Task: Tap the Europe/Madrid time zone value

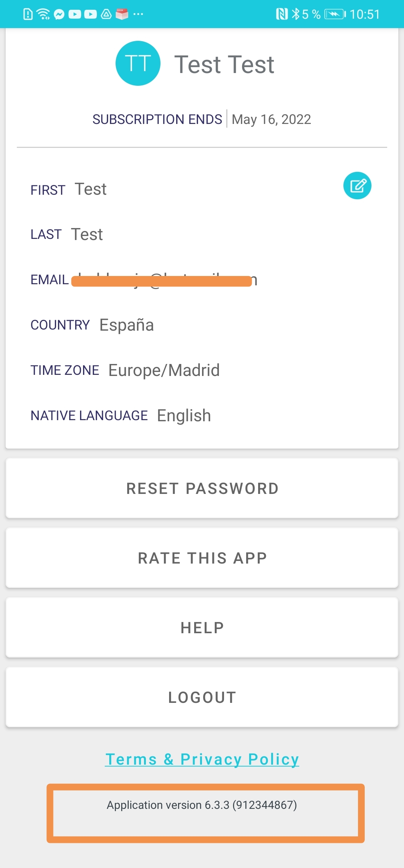Action: pyautogui.click(x=164, y=370)
